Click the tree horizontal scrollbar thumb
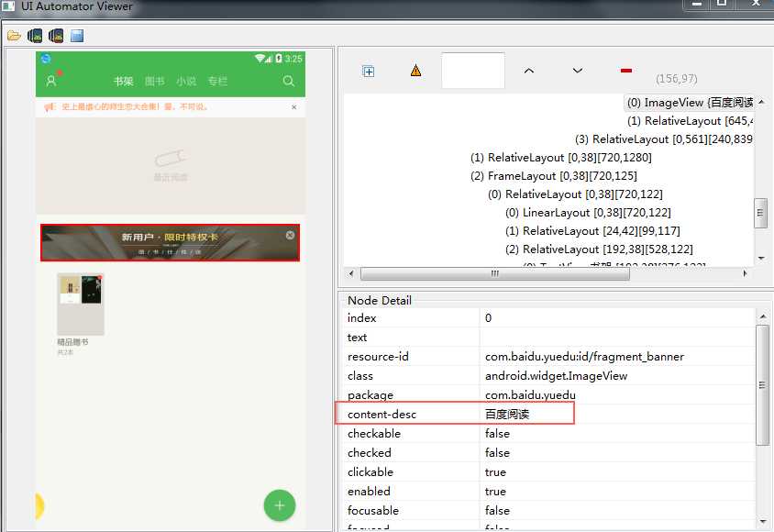Screen dimensions: 774x532 coord(494,273)
